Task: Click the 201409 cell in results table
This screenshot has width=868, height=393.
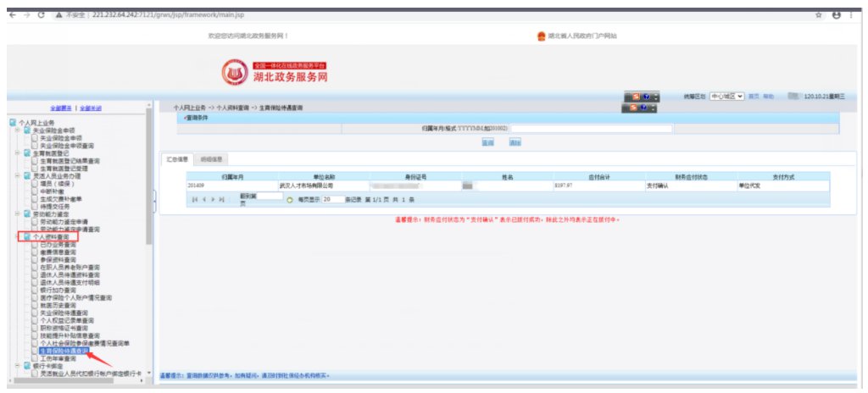Action: [232, 186]
